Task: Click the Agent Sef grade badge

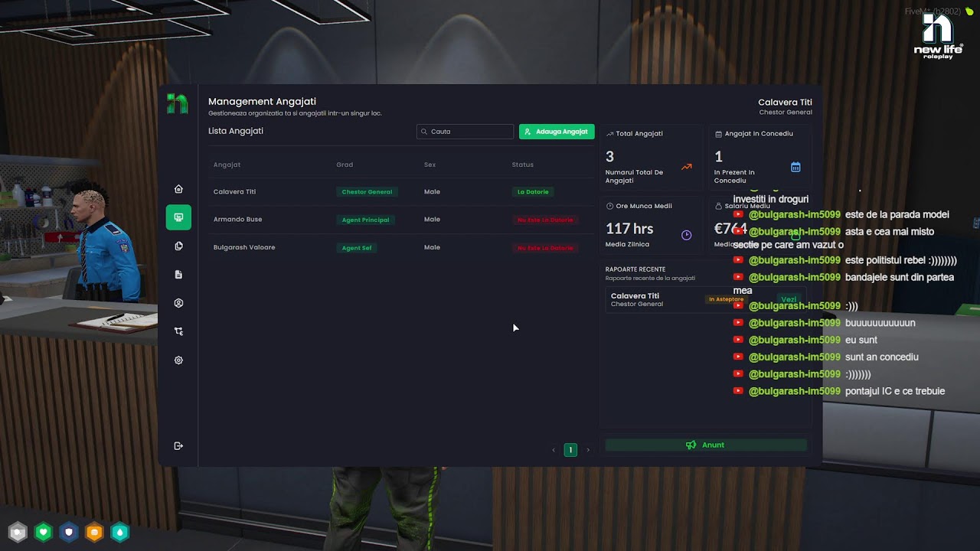Action: click(357, 248)
